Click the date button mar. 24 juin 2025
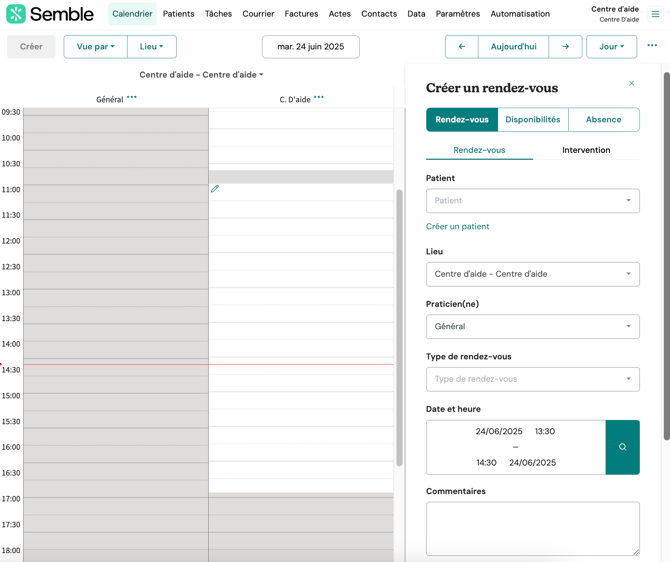The width and height of the screenshot is (670, 562). [x=311, y=47]
